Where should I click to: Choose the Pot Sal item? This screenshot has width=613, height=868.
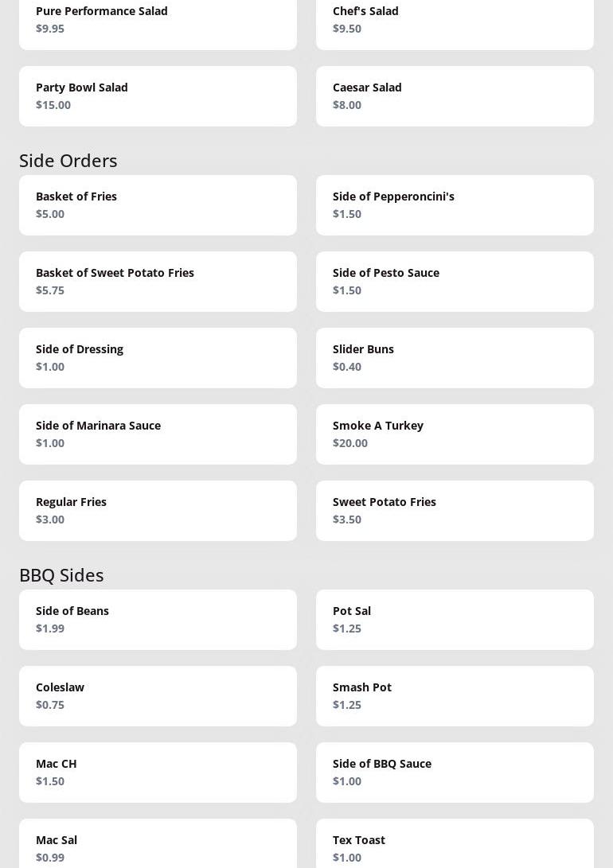tap(455, 619)
